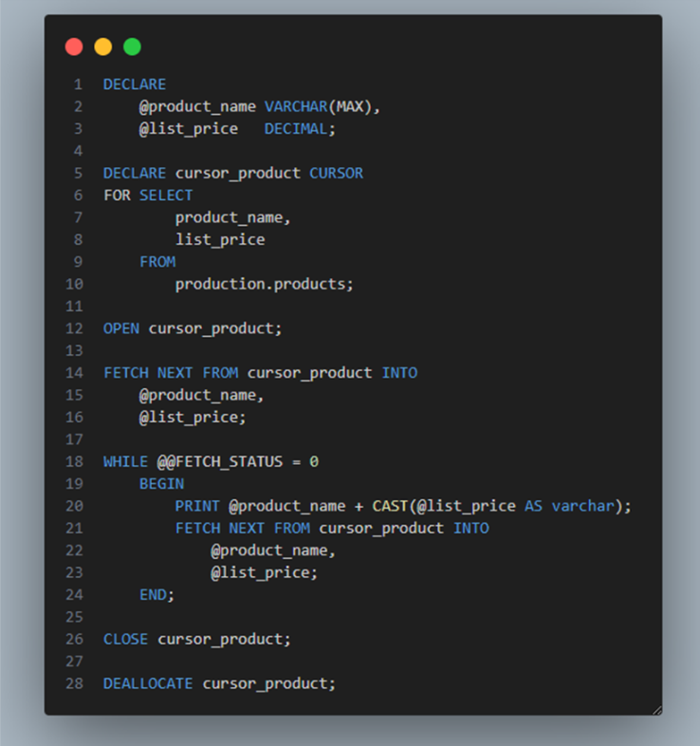Click the red close dot
The image size is (700, 746).
click(74, 47)
